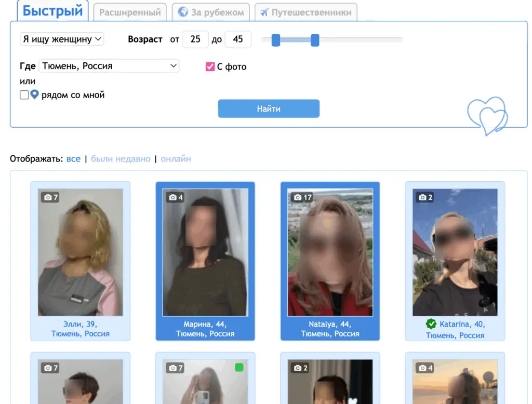Open the Я ищу женщину dropdown
This screenshot has height=404, width=532.
pyautogui.click(x=61, y=39)
